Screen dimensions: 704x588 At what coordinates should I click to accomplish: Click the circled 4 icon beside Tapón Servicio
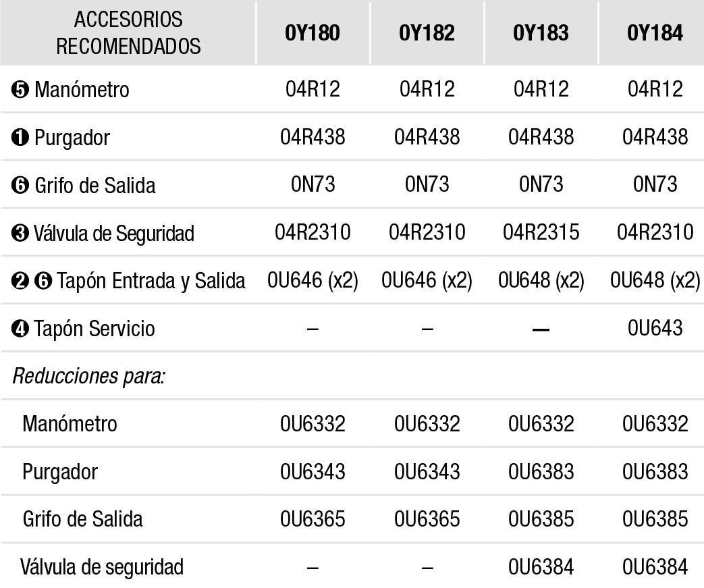coord(20,329)
